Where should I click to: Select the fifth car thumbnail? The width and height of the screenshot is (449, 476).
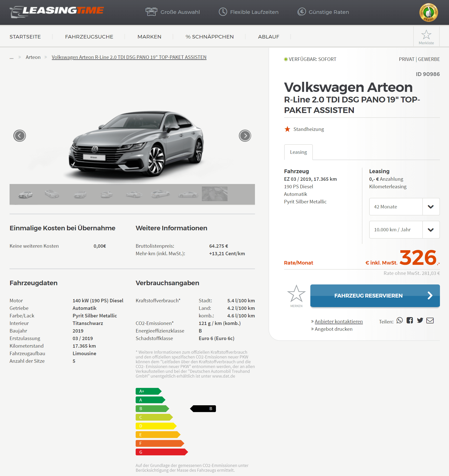point(134,195)
